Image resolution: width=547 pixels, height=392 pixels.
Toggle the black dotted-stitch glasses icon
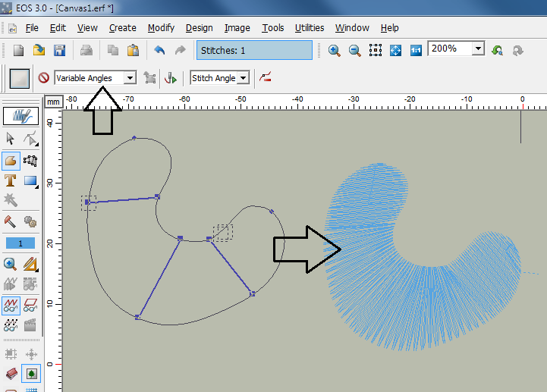pos(11,325)
